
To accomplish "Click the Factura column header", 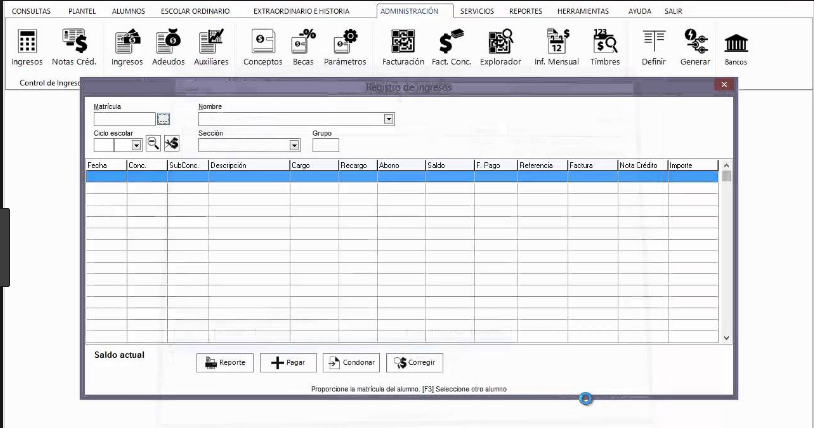I will coord(593,165).
